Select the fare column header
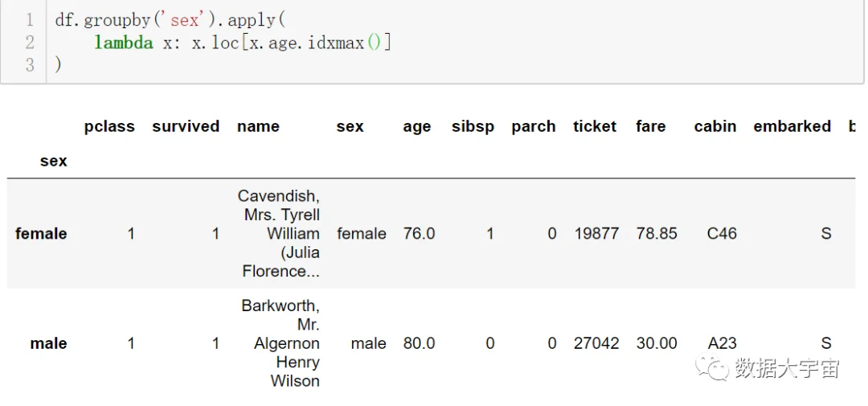Screen dimensions: 868x406 coord(650,126)
